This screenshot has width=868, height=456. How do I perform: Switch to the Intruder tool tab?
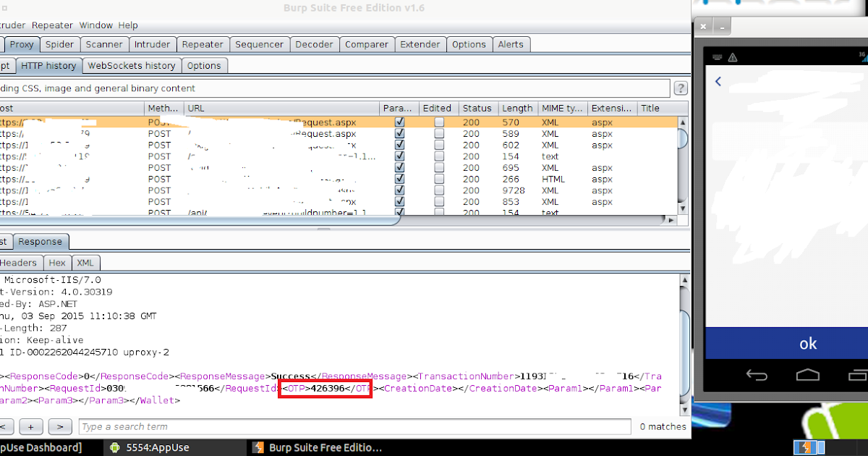click(x=153, y=44)
